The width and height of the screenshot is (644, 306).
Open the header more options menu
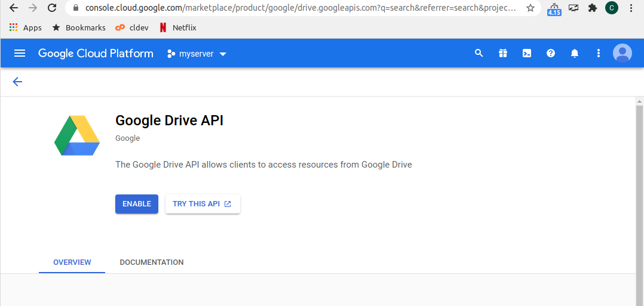[599, 53]
